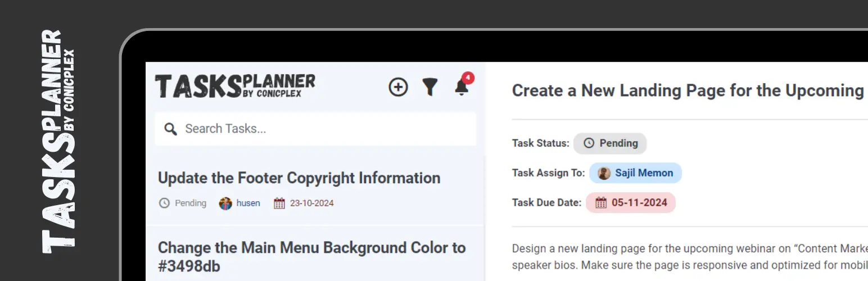Select Change the Main Menu Background Color task
This screenshot has width=868, height=281.
point(315,254)
